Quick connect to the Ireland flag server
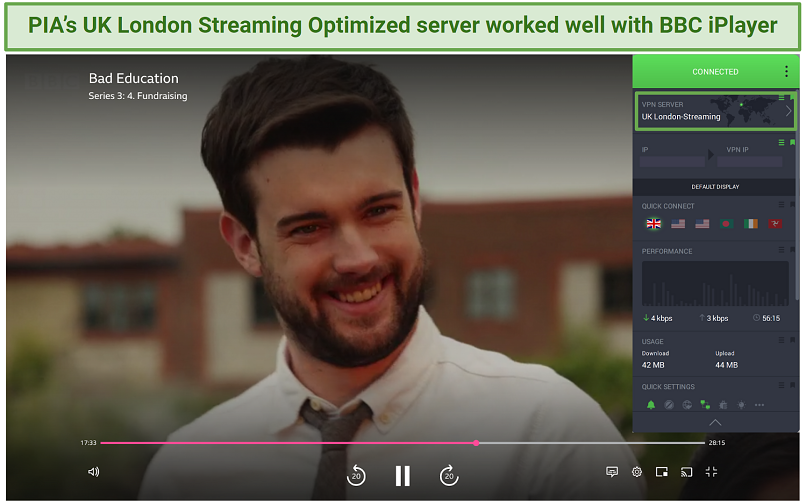The width and height of the screenshot is (806, 504). pyautogui.click(x=750, y=224)
